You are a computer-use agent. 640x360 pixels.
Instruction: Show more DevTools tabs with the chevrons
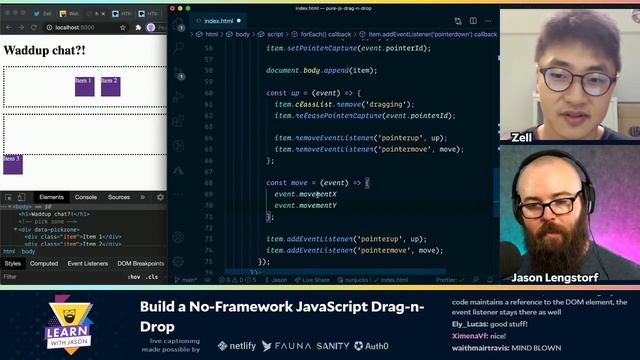pyautogui.click(x=142, y=198)
